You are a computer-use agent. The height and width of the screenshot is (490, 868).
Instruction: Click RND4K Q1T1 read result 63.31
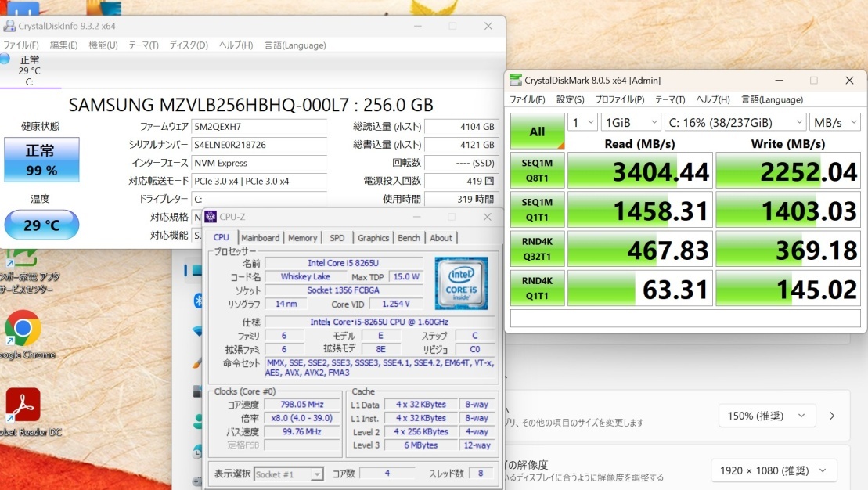coord(640,289)
